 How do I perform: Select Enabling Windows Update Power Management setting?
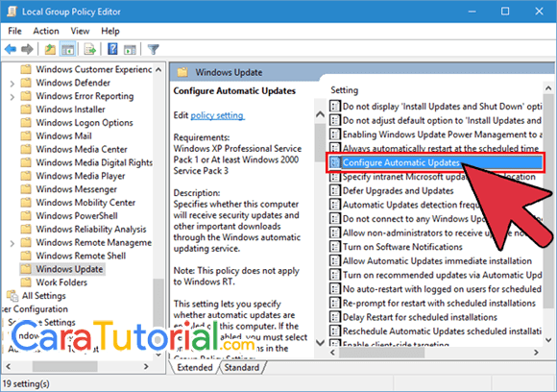coord(435,135)
